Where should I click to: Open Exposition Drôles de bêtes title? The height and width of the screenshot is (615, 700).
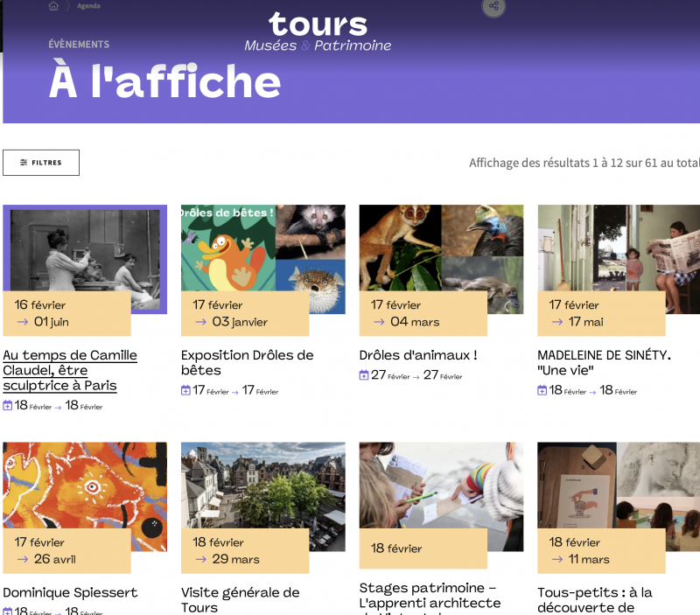(248, 362)
